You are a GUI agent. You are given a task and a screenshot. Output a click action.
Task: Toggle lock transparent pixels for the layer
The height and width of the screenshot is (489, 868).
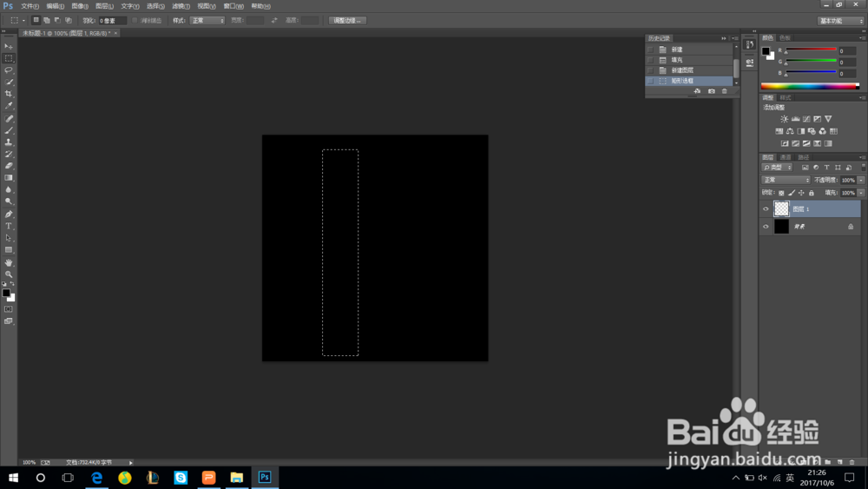tap(781, 193)
